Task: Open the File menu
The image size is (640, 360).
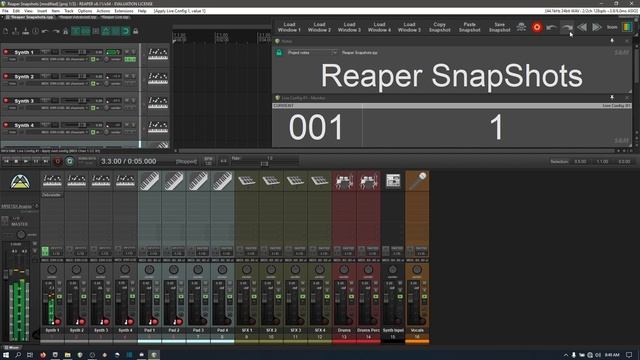Action: (x=5, y=11)
